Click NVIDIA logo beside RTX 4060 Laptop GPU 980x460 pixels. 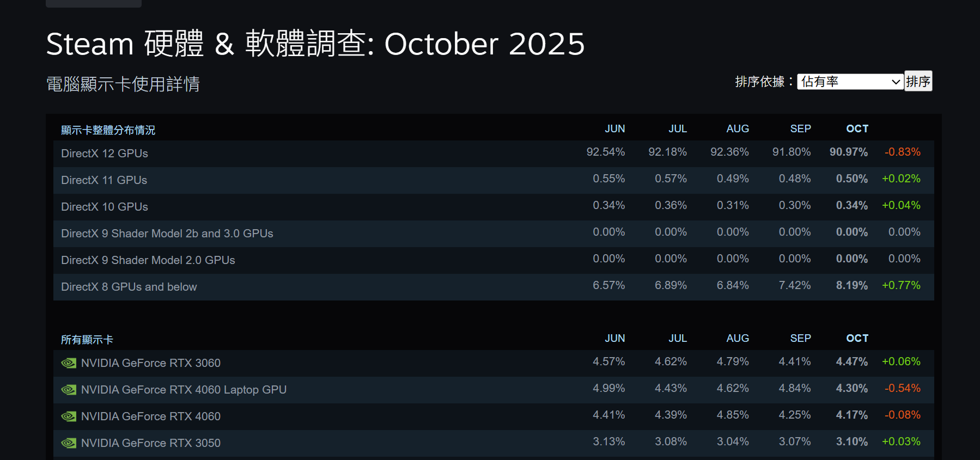point(69,390)
